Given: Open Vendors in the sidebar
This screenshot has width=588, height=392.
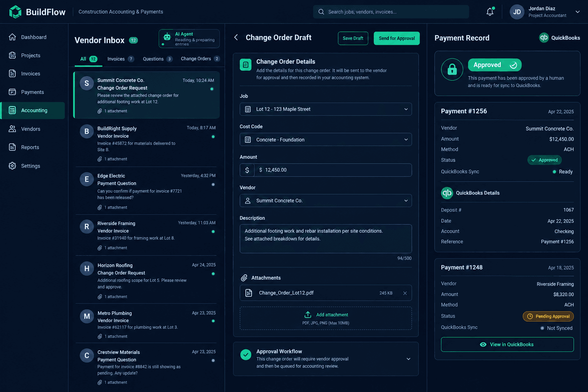Looking at the screenshot, I should (x=33, y=129).
